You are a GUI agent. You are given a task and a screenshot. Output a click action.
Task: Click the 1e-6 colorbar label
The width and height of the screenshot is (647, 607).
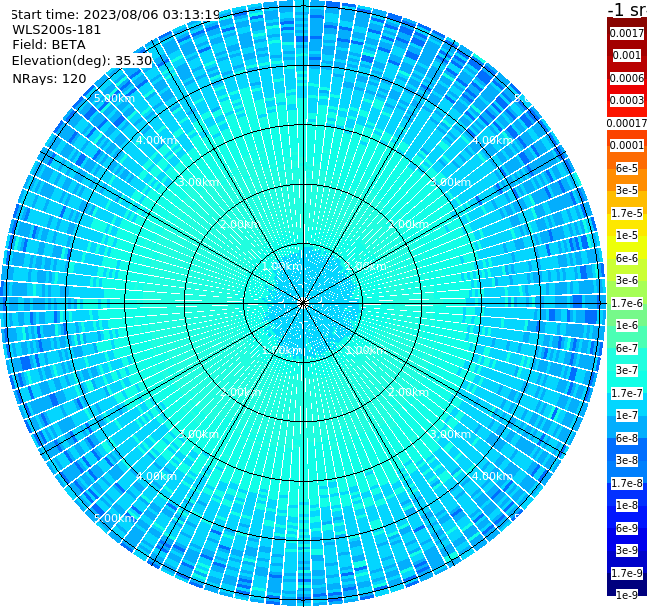coord(627,325)
